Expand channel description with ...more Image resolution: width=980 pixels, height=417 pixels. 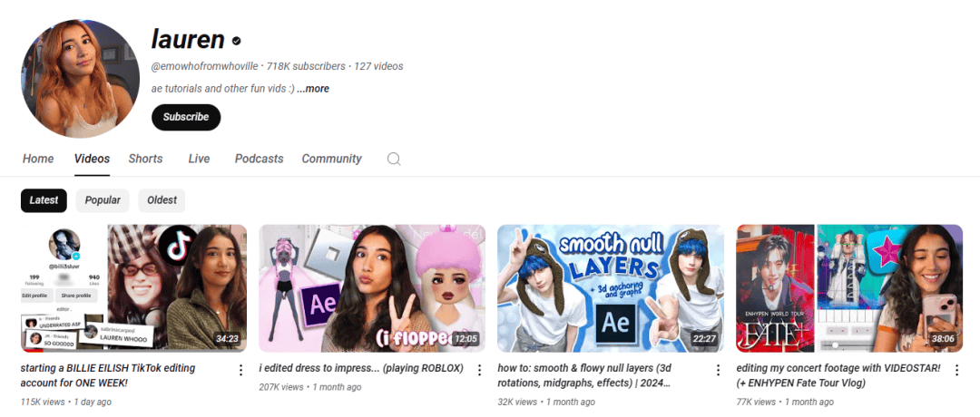point(313,89)
